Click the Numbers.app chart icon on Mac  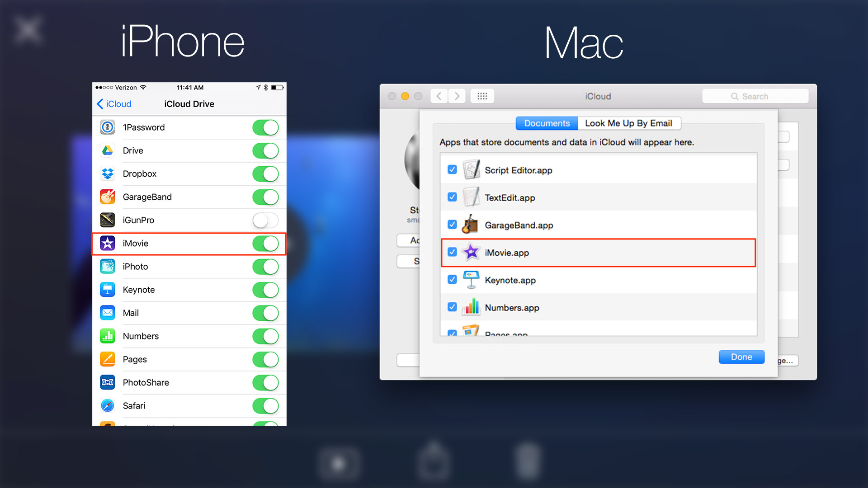click(x=471, y=307)
